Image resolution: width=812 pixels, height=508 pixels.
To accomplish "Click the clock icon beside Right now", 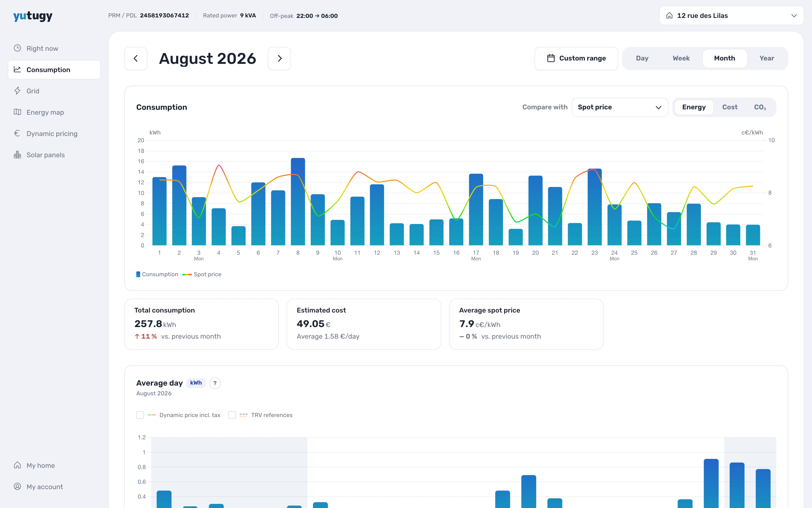I will pos(17,48).
